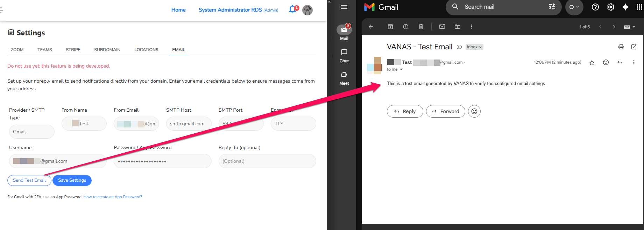The width and height of the screenshot is (644, 230).
Task: Focus the From Name field
Action: 84,124
